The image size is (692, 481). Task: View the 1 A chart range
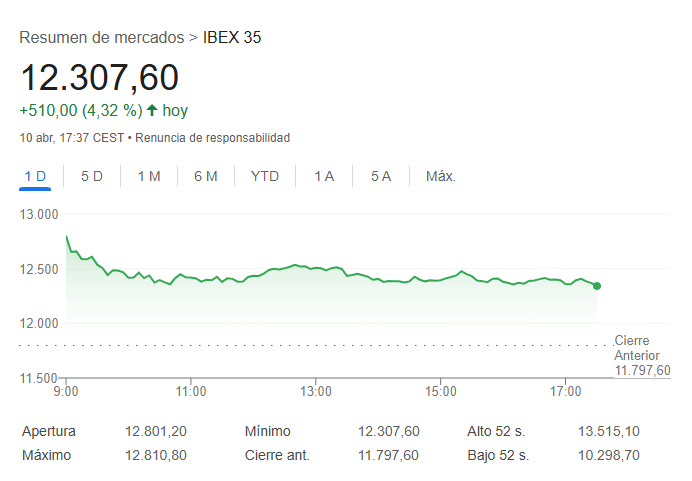point(324,177)
